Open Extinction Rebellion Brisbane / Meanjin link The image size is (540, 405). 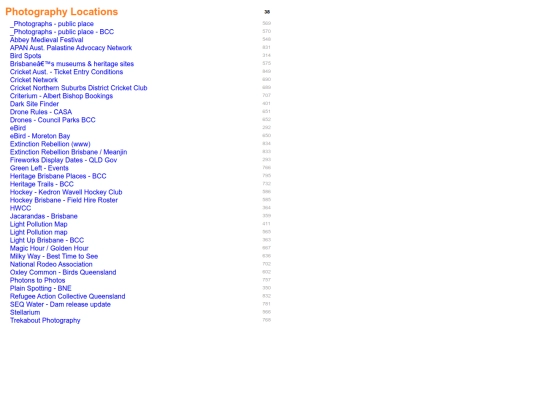(x=68, y=152)
